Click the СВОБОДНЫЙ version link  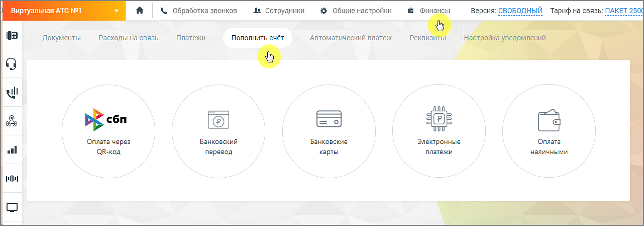click(x=520, y=11)
